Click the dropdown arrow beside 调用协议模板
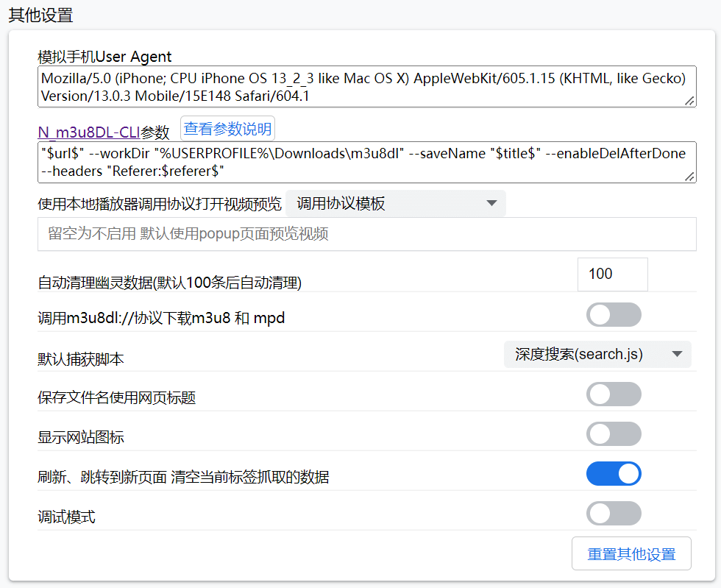 [491, 202]
